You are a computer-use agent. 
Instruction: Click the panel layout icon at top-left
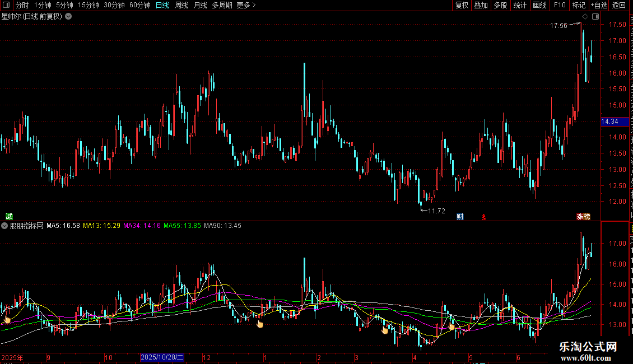[6, 5]
